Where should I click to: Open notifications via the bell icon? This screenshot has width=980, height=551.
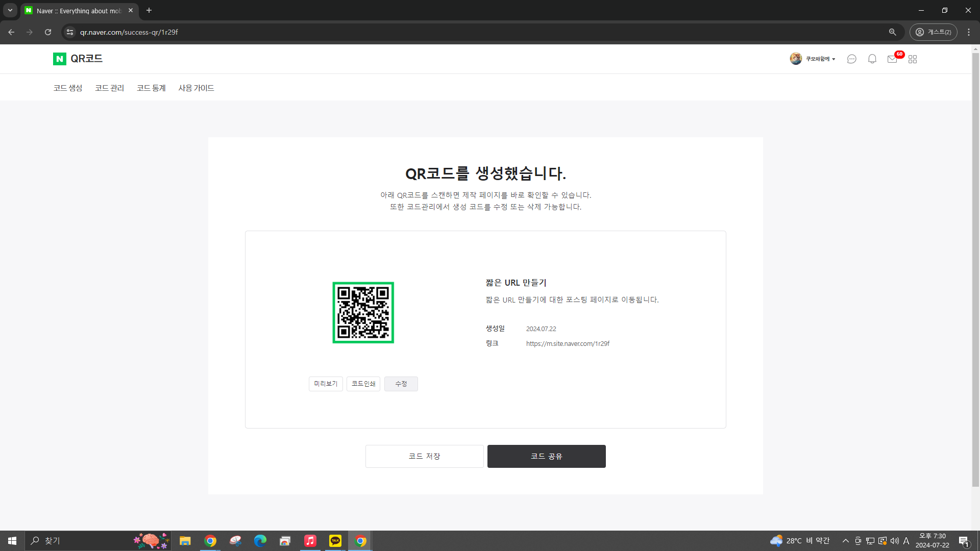click(872, 59)
